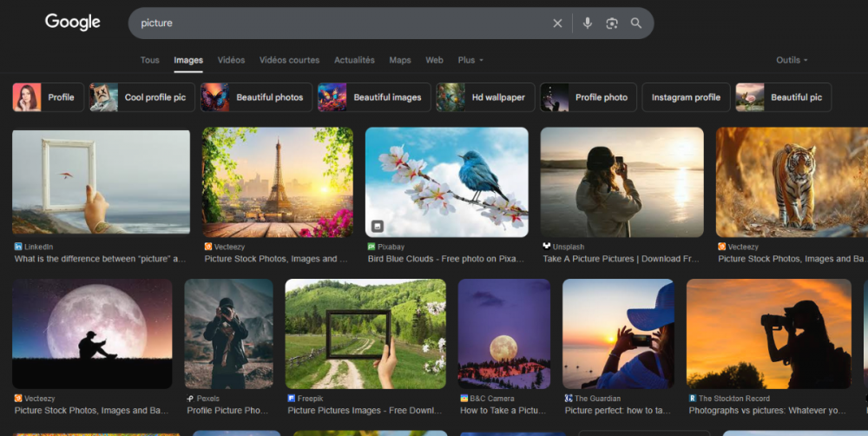The height and width of the screenshot is (436, 868).
Task: Open Google Lens image search icon
Action: (612, 23)
